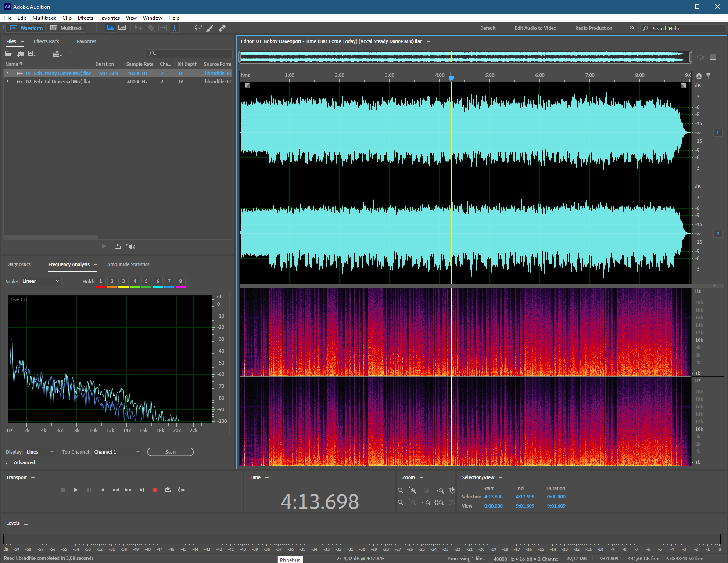Switch to the Effects Rack tab
The height and width of the screenshot is (563, 728).
click(47, 41)
